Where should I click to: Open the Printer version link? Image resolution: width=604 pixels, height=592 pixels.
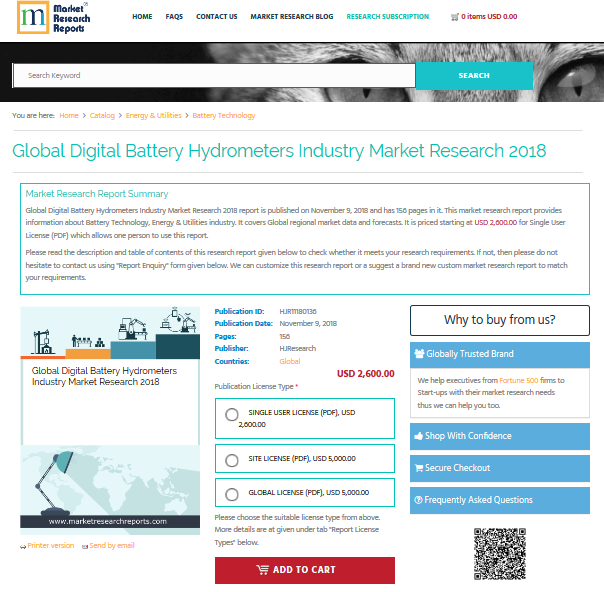51,546
